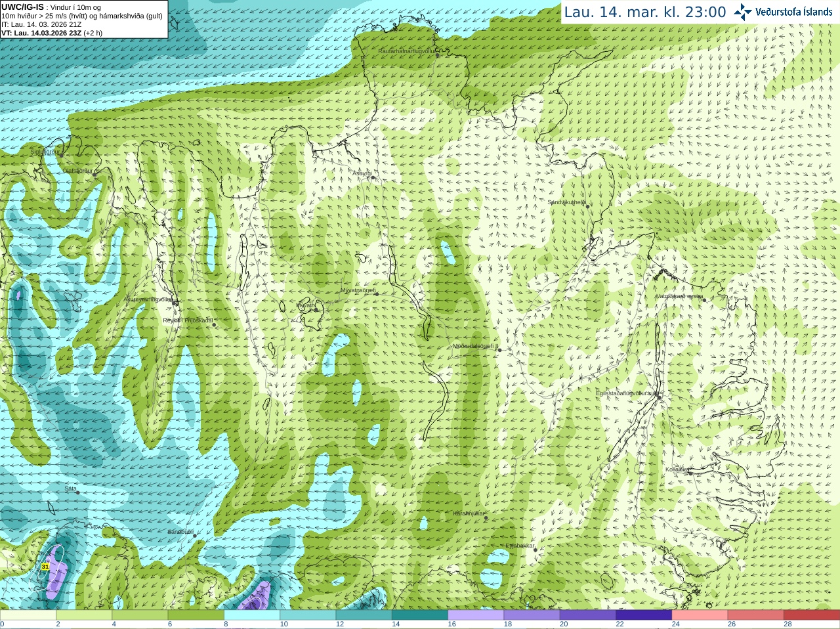Pick the 24–26 m/s pink legend swatch
The height and width of the screenshot is (629, 840).
pos(700,615)
